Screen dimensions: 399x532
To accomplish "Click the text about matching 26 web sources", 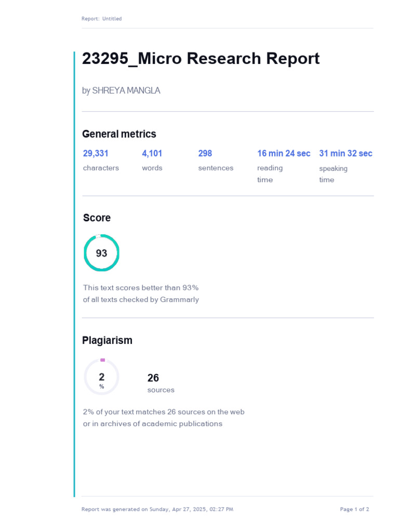I will tap(164, 418).
